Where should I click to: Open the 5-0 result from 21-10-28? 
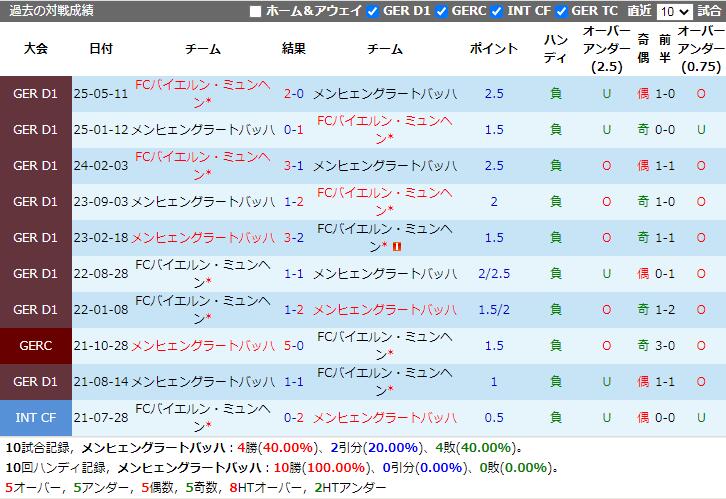click(x=294, y=345)
